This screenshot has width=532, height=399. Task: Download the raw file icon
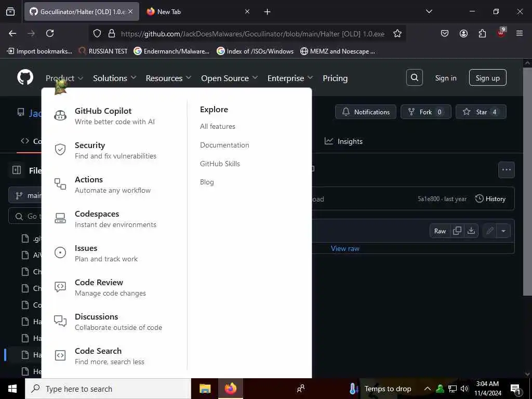pos(471,231)
